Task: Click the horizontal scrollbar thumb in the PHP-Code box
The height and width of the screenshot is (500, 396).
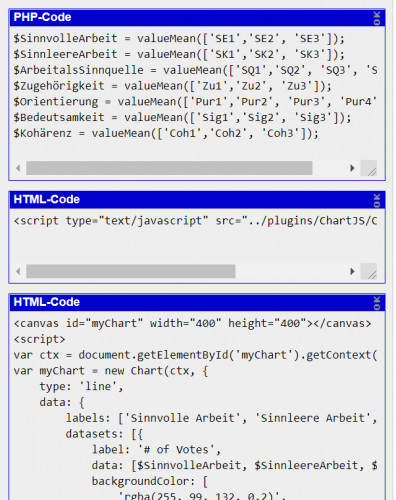Action: click(169, 168)
